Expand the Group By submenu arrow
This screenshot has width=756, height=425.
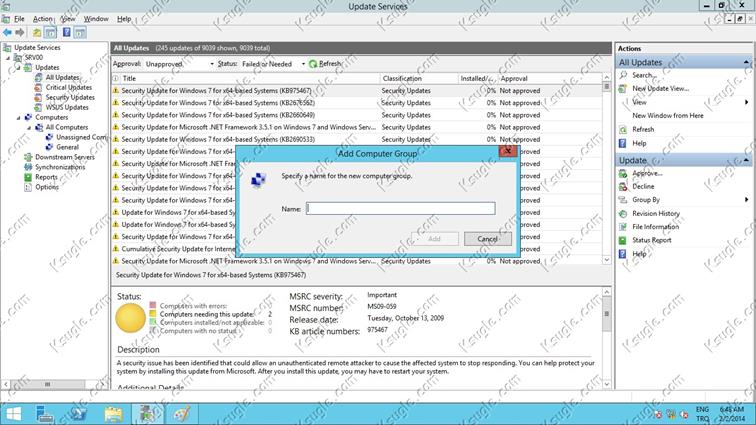point(746,200)
